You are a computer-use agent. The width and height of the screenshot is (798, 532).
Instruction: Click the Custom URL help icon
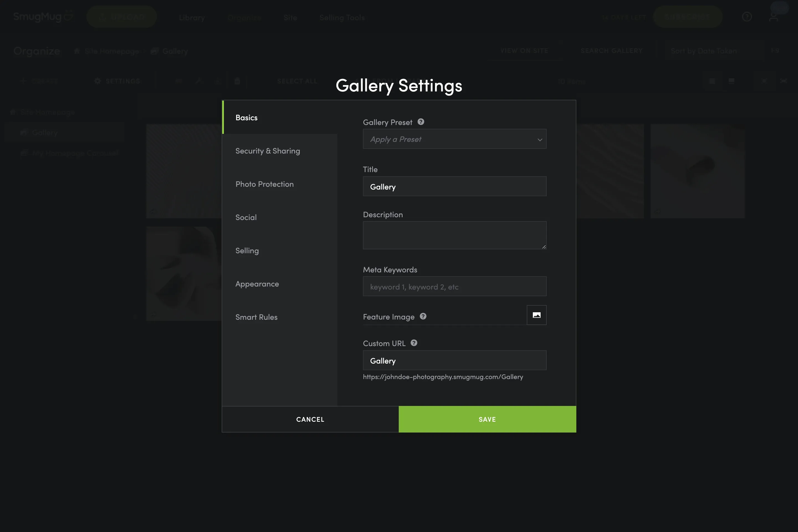point(414,343)
